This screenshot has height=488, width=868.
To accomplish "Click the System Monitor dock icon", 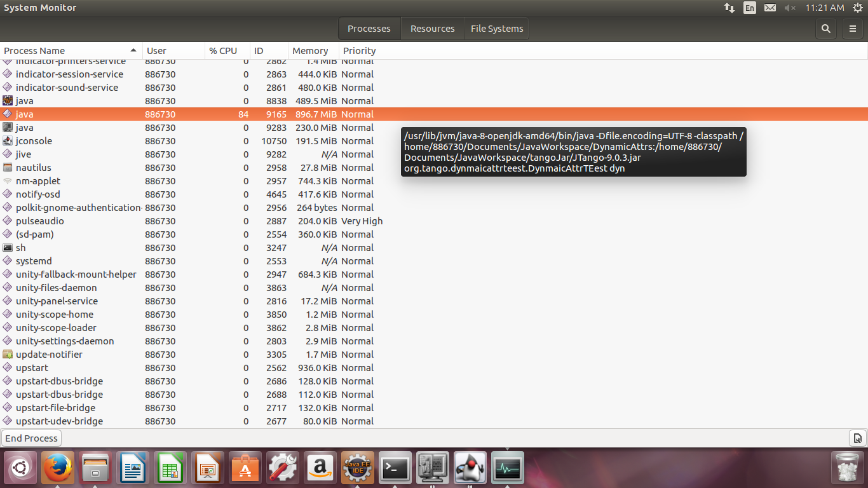I will (x=508, y=468).
